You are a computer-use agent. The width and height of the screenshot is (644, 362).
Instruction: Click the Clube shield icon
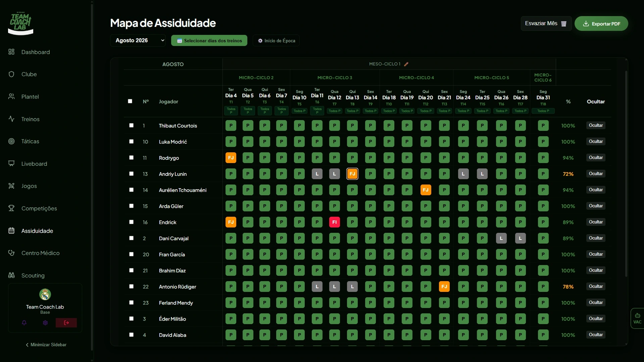pos(11,74)
